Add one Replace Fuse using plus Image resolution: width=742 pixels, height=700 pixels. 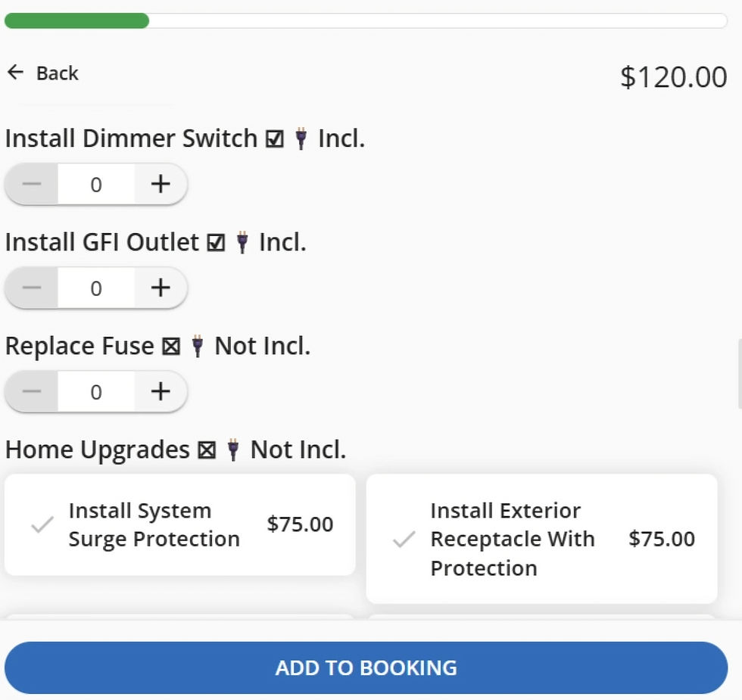(x=161, y=391)
